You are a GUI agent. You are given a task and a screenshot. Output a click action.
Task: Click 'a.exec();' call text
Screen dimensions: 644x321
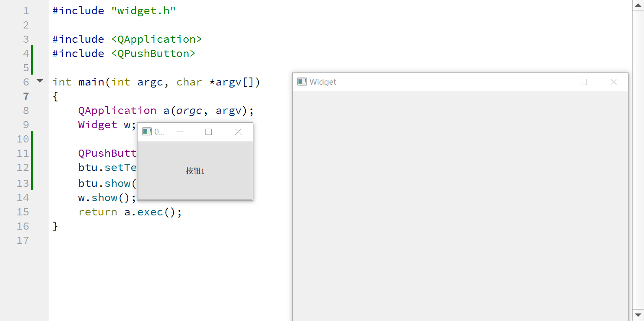[153, 212]
